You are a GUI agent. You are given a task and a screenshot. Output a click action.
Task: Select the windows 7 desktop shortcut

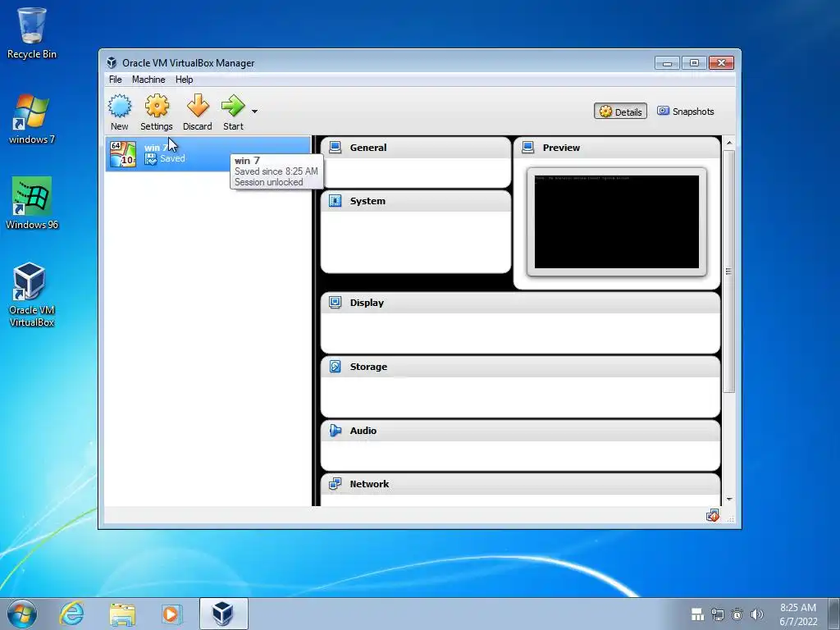coord(32,119)
